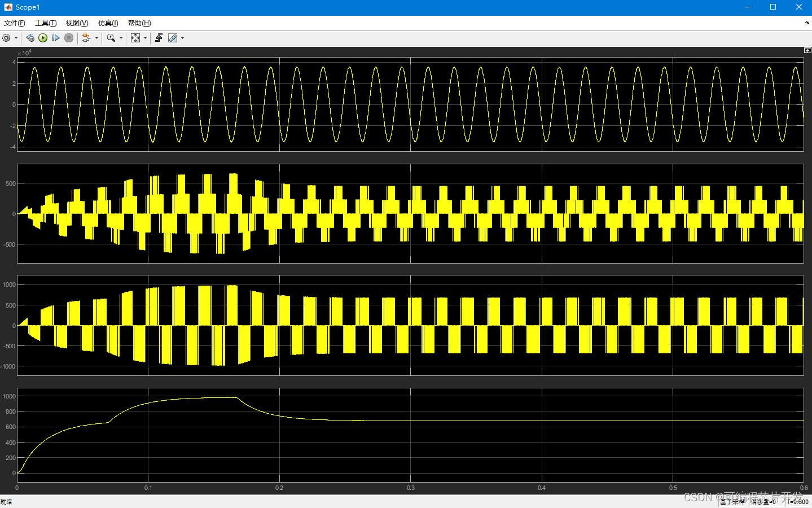The height and width of the screenshot is (508, 812).
Task: Open the 视图(V) menu
Action: click(x=77, y=23)
